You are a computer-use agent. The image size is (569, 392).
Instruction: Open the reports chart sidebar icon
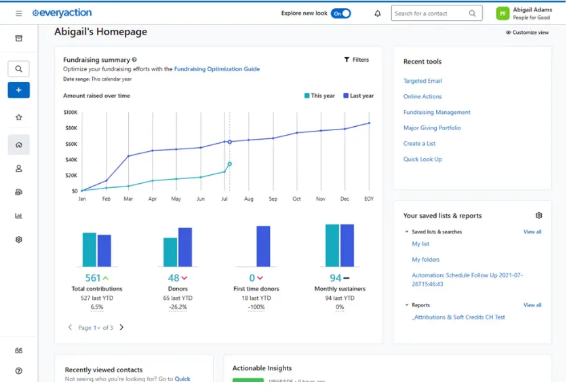[18, 216]
